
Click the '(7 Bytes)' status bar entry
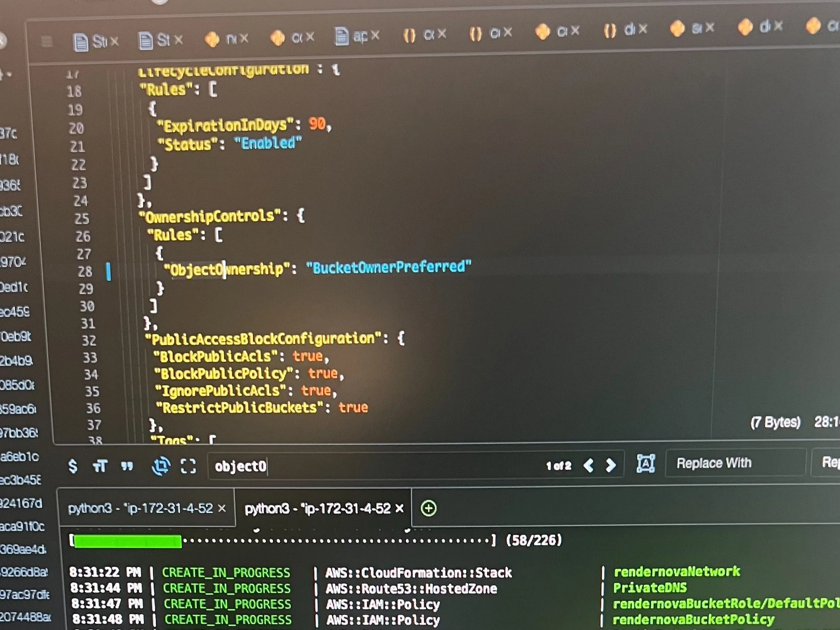(x=776, y=422)
